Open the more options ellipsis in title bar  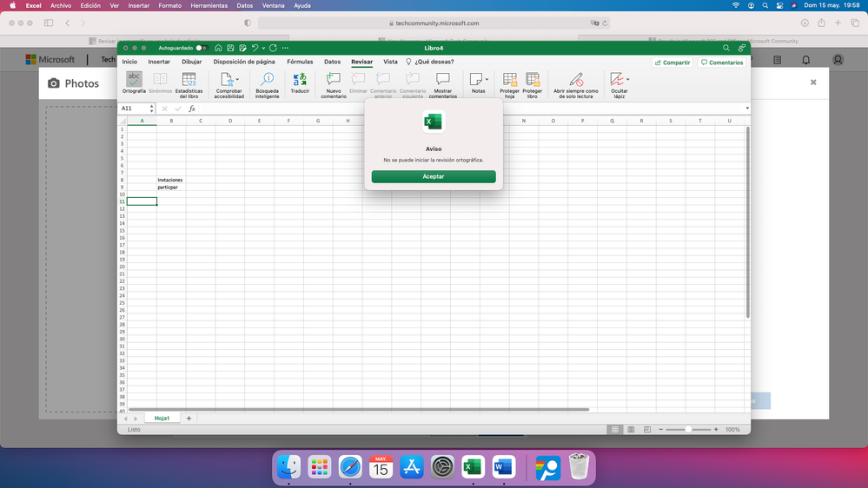click(285, 48)
